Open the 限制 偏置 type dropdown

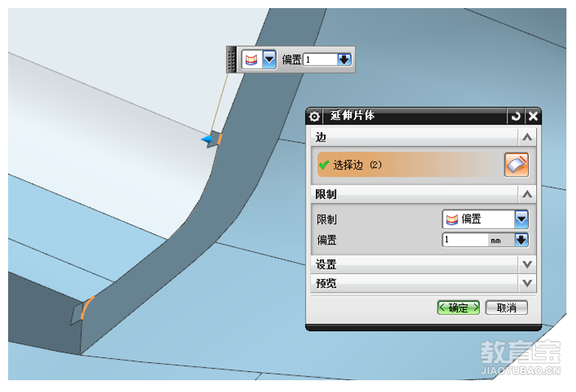pos(521,220)
